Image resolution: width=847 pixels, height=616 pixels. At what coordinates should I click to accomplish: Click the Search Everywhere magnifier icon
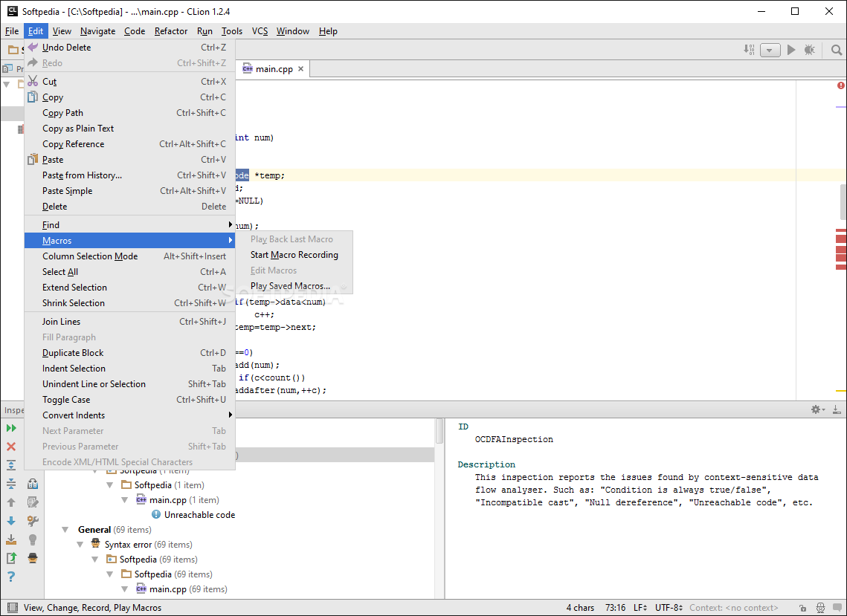tap(836, 51)
